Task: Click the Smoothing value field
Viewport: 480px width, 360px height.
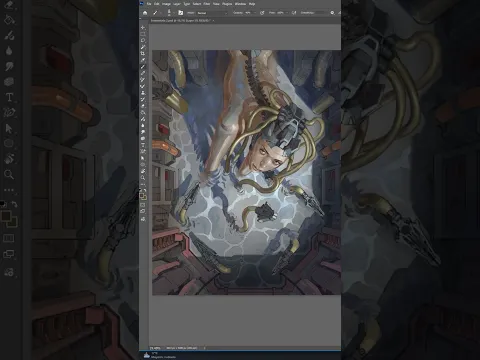Action: click(x=321, y=13)
